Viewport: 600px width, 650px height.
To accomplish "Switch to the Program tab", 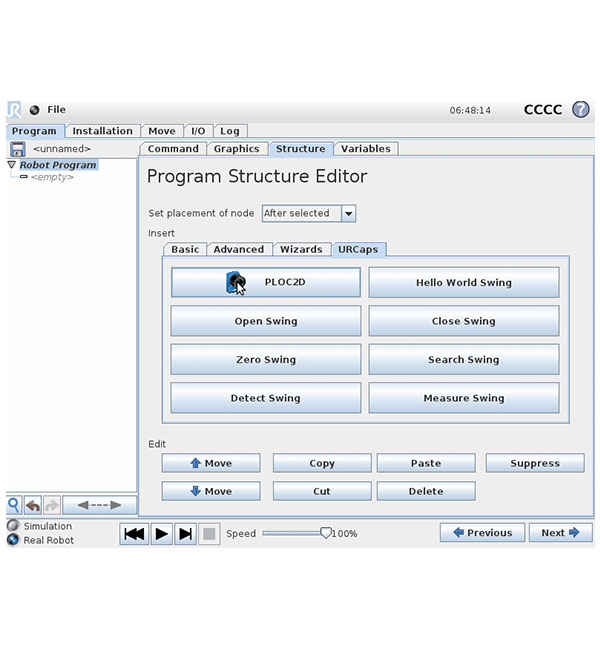I will coord(34,131).
